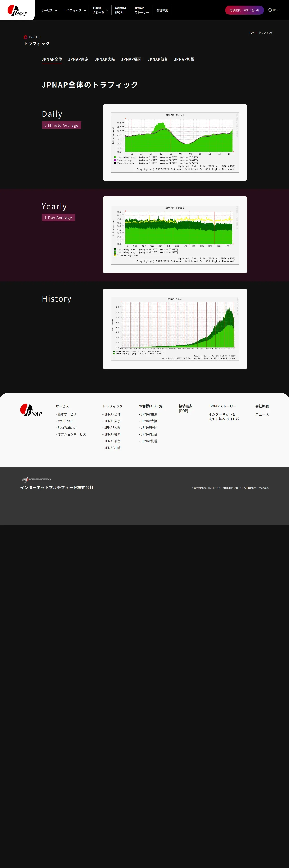
Task: Open JPNAP大阪 under footer お客様(AS)一覧
Action: (148, 421)
